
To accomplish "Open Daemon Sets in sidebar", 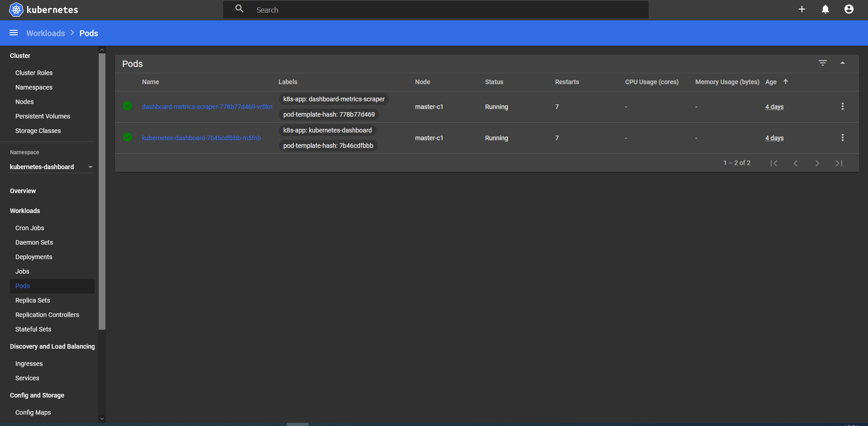I will coord(34,242).
